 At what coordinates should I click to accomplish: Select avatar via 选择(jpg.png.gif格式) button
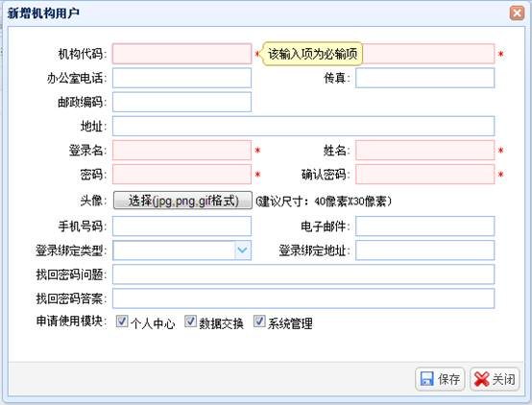(x=182, y=201)
